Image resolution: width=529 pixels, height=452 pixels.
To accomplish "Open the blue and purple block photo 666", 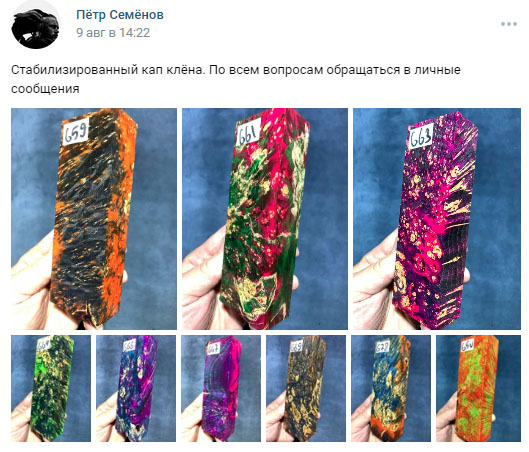I will (x=136, y=388).
